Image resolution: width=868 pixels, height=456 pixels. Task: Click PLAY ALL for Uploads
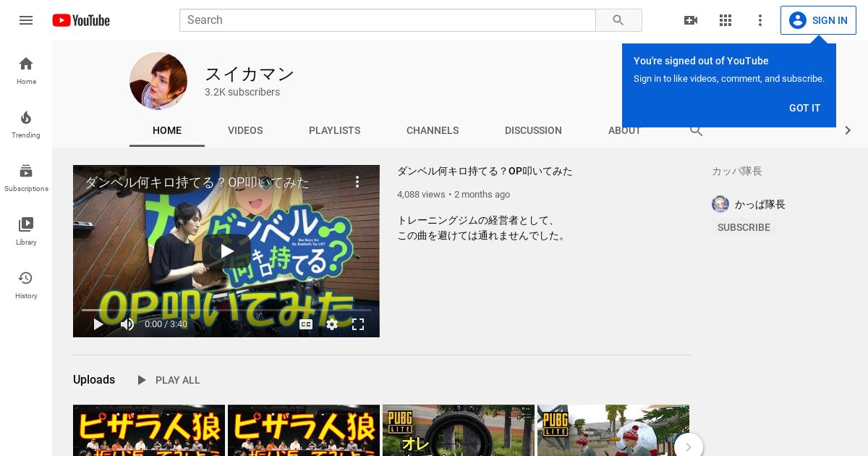click(x=168, y=380)
